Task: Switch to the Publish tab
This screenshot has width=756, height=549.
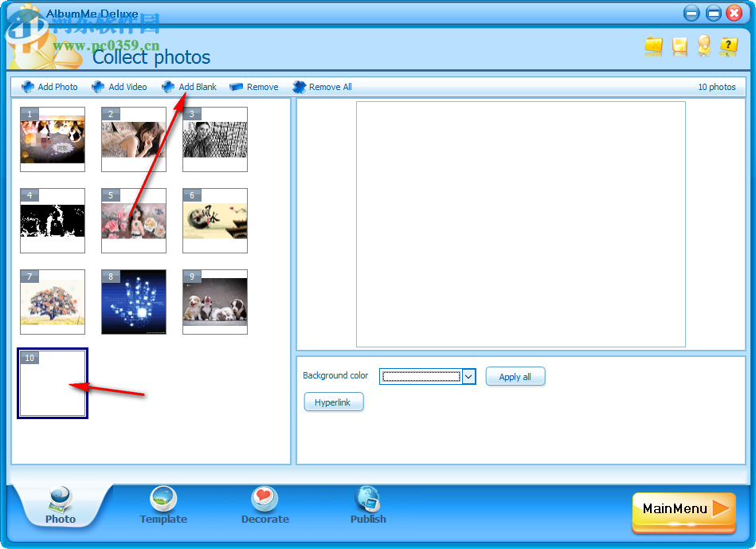Action: point(368,506)
